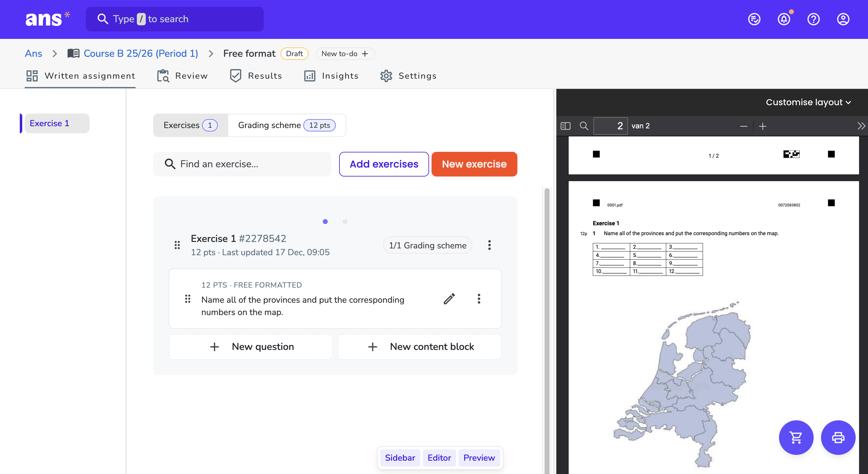
Task: Click the Draft status badge
Action: pos(294,53)
